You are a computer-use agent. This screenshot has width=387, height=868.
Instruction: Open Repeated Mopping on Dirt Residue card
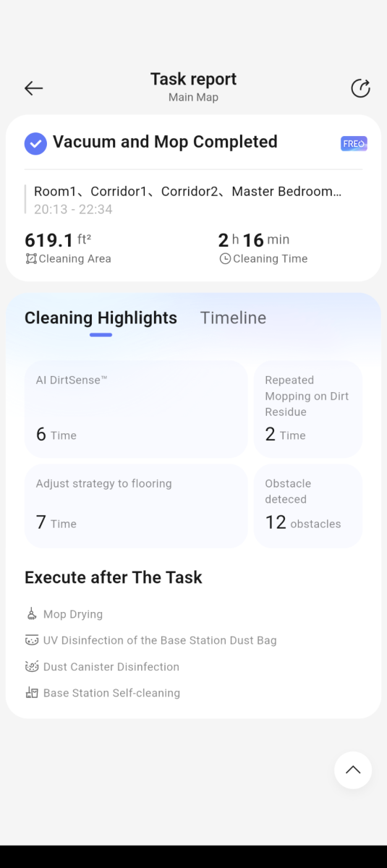pos(307,409)
